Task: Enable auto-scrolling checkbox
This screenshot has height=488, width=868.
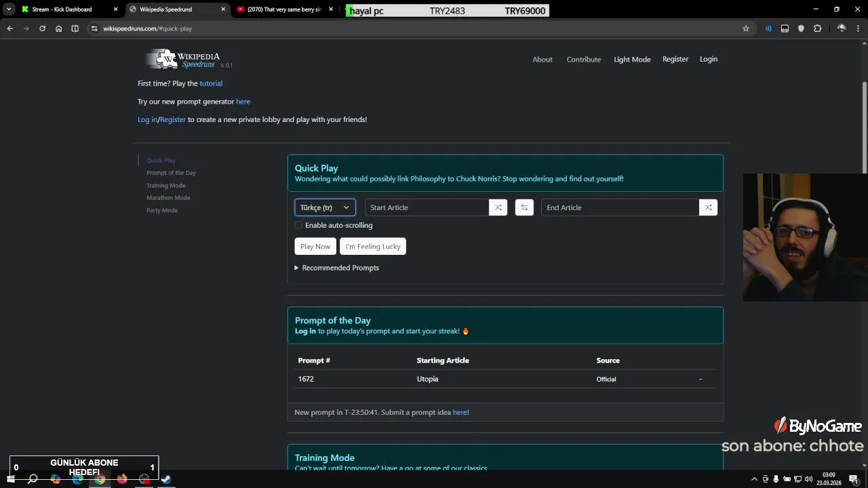Action: [298, 225]
